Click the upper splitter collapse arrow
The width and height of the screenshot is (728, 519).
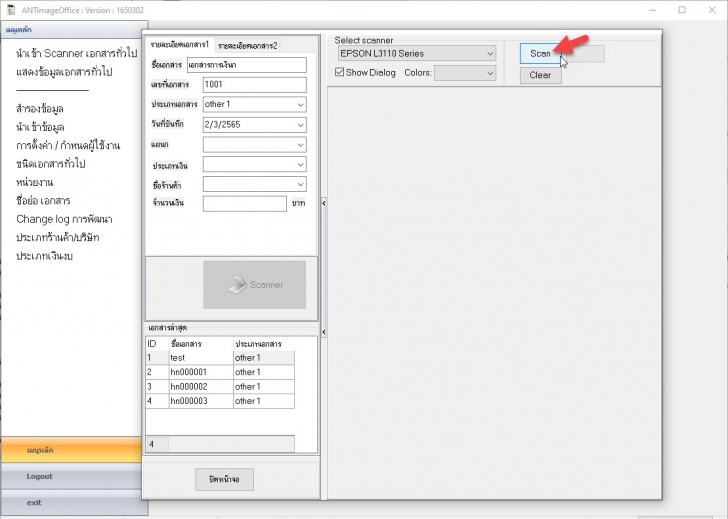(x=324, y=203)
